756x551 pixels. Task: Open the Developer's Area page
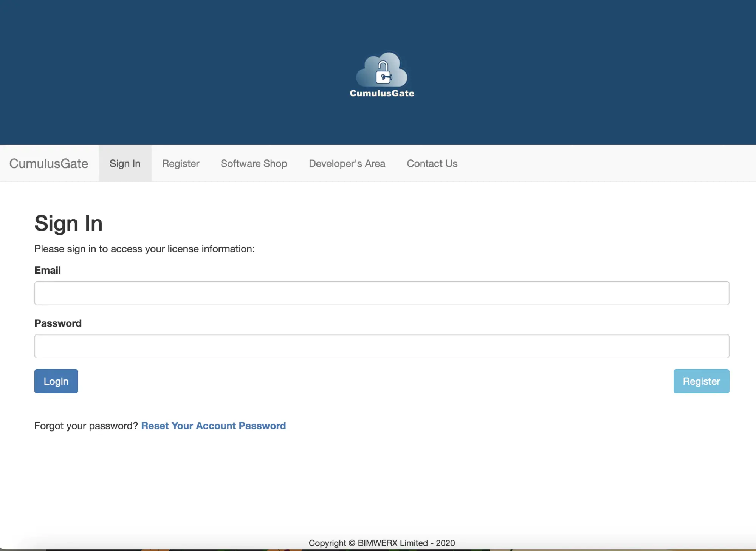(347, 164)
